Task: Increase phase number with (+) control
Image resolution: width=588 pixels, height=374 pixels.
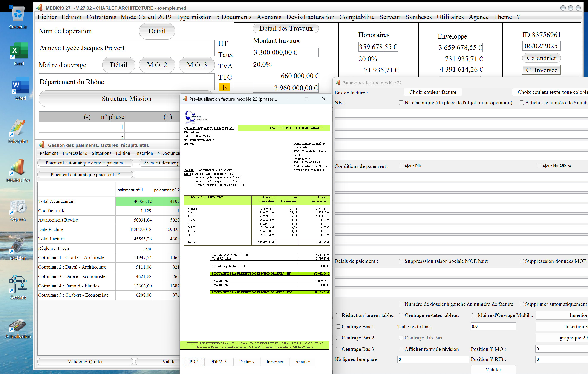Action: [168, 117]
